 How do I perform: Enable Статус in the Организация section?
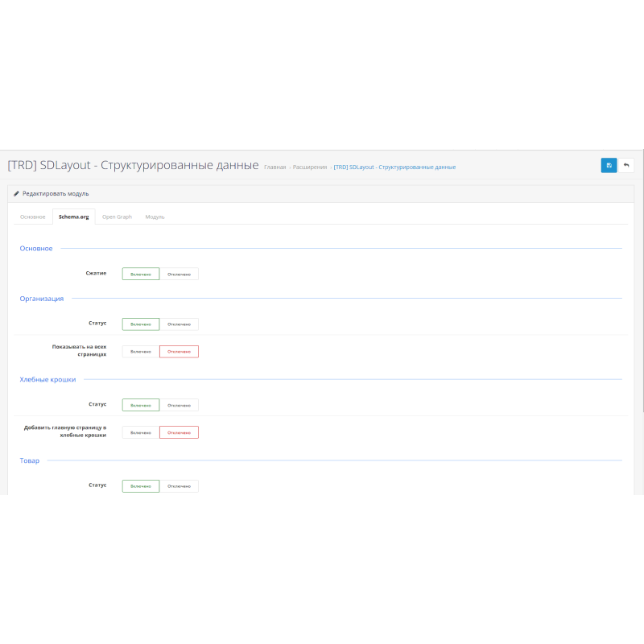[x=140, y=324]
